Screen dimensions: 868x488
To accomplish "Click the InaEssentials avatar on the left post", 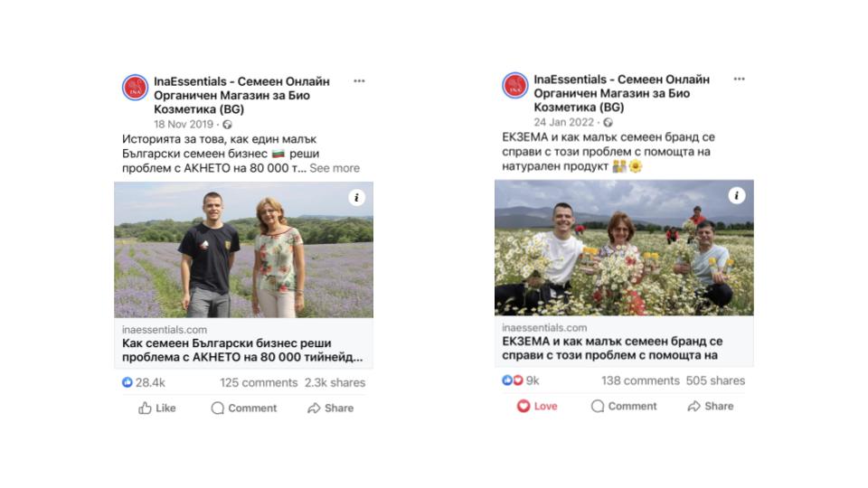I will coord(135,88).
